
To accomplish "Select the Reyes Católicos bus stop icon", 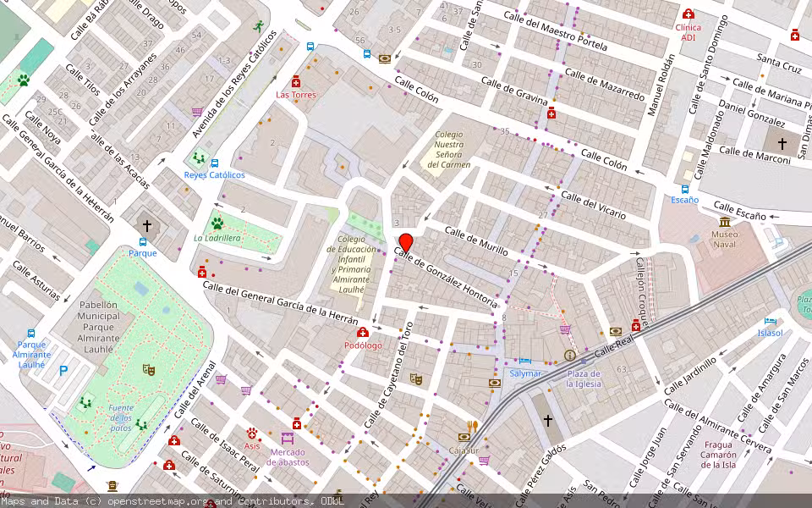I will pos(214,163).
